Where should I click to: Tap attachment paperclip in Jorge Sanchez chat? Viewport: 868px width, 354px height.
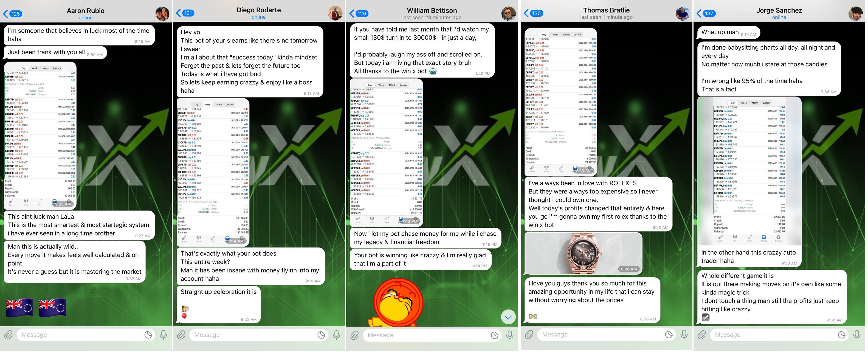click(702, 335)
